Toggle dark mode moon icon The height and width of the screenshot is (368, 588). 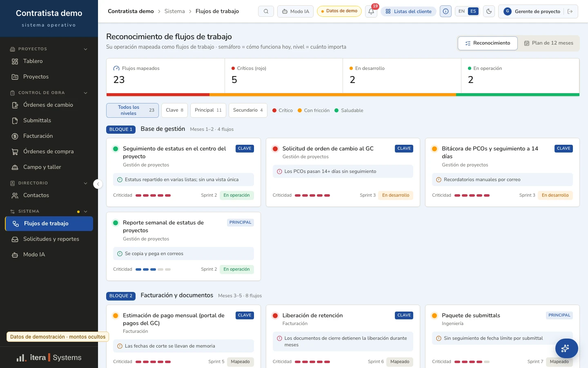(489, 11)
